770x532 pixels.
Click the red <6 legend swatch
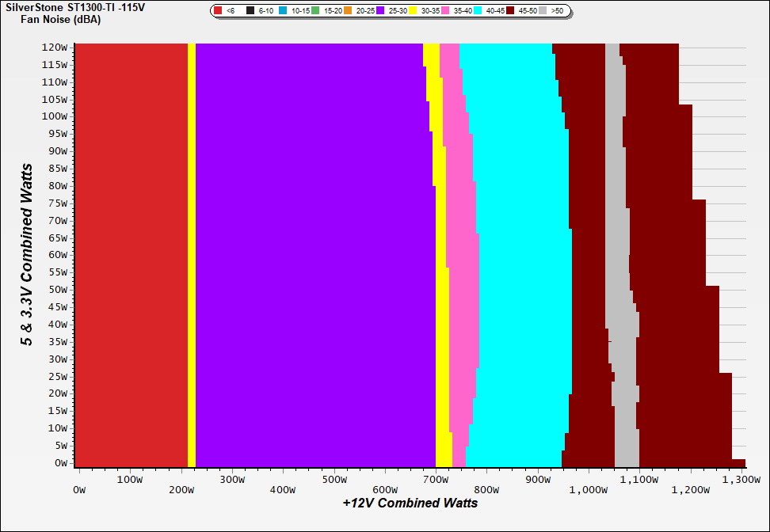coord(219,11)
